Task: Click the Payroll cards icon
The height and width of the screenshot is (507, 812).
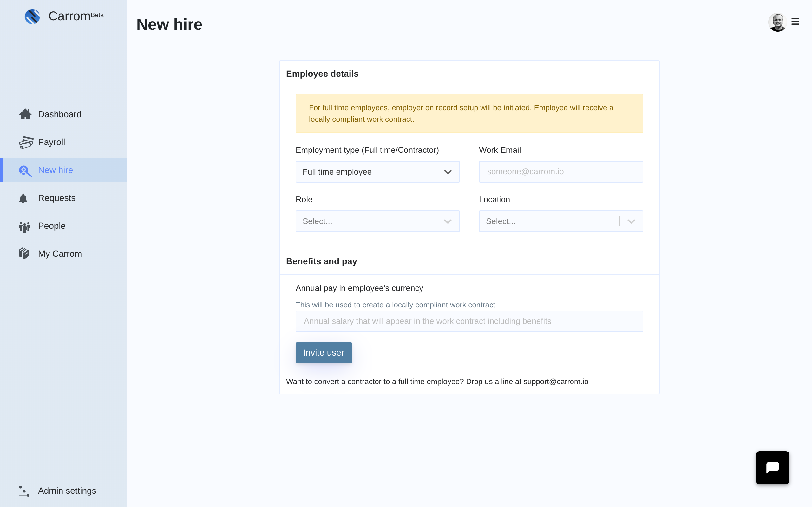Action: (x=26, y=143)
